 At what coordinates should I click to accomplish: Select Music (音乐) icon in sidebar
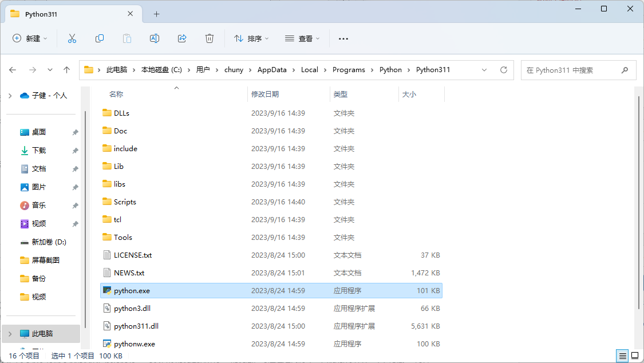click(25, 206)
